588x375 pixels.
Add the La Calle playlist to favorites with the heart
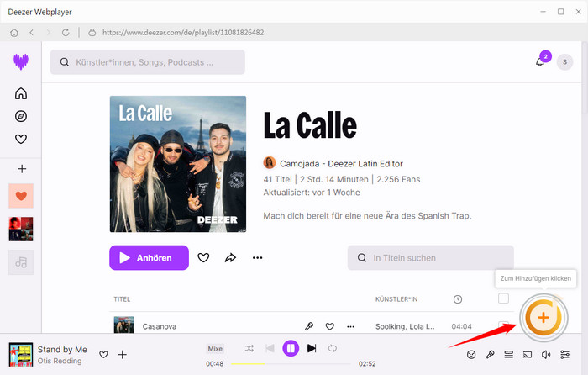[203, 258]
